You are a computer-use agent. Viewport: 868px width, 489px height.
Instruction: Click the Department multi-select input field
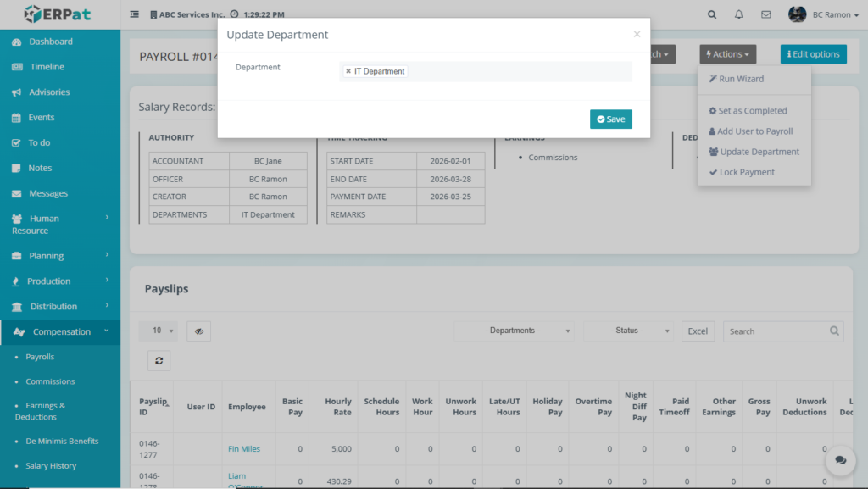coord(517,72)
